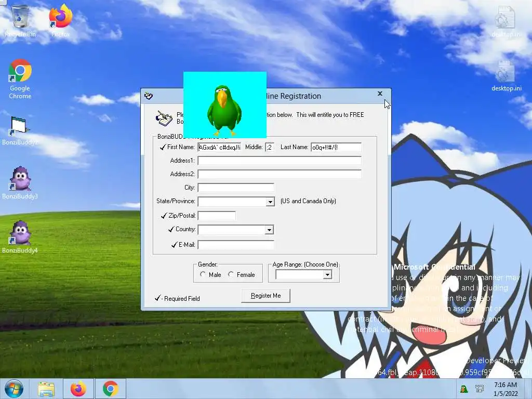Close the registration dialog
Viewport: 532px width, 399px height.
click(380, 94)
